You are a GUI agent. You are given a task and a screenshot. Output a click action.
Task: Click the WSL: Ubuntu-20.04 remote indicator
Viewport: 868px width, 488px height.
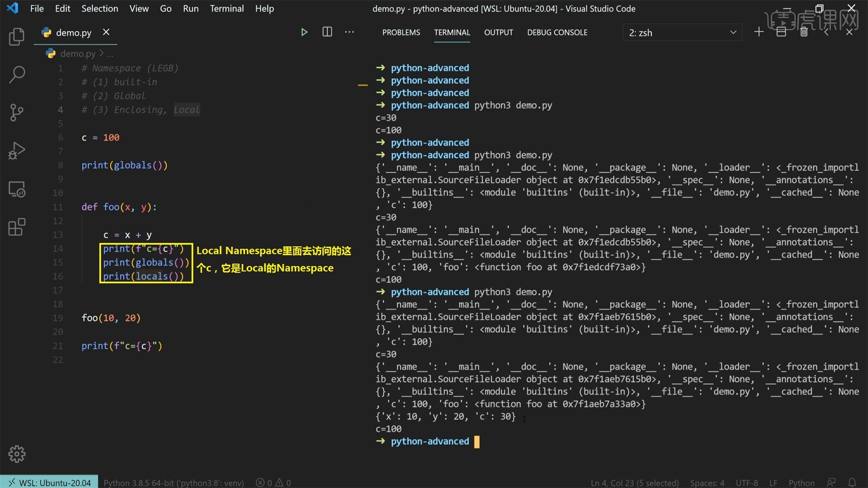48,482
